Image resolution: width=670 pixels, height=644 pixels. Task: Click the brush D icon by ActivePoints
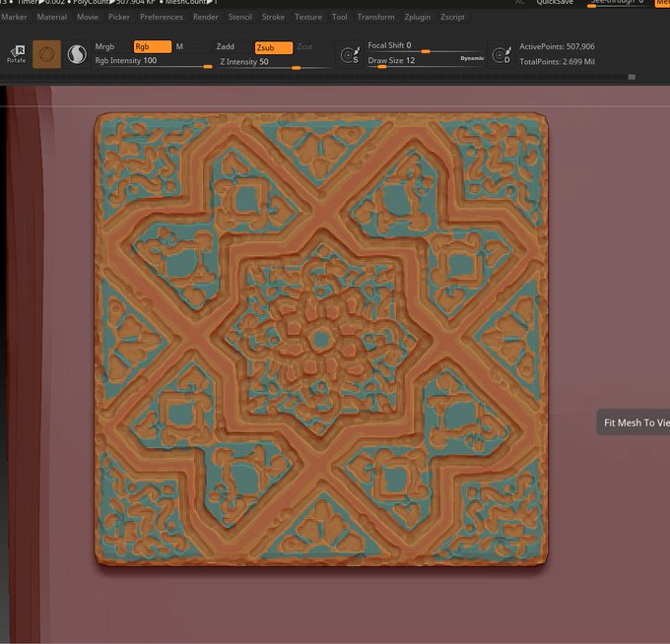tap(502, 55)
